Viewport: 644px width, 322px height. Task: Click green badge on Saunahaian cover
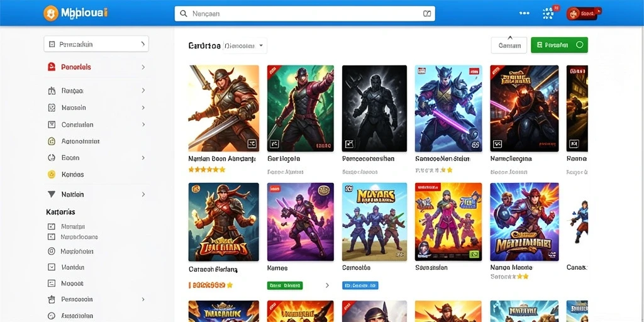tap(474, 254)
